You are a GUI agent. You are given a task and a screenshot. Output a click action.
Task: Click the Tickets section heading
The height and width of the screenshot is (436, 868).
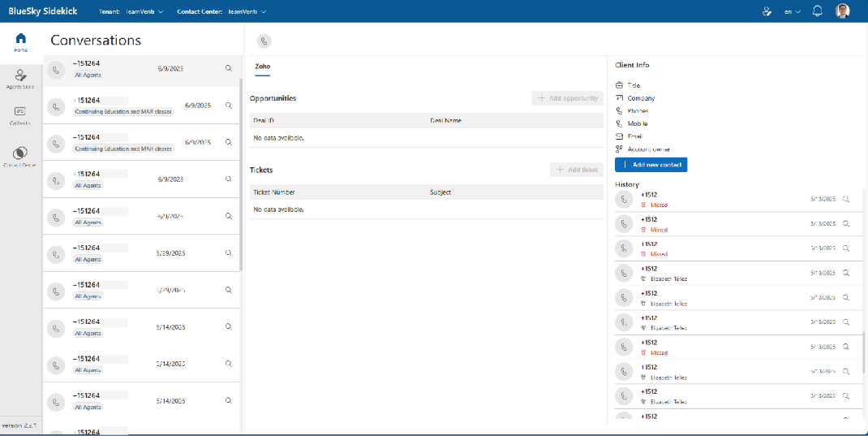click(x=261, y=170)
